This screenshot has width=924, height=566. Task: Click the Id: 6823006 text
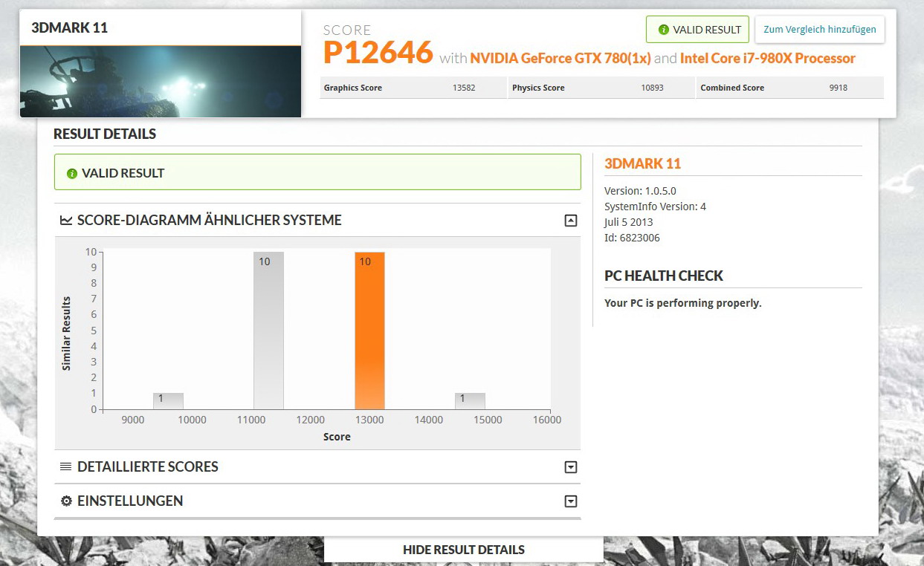(632, 238)
